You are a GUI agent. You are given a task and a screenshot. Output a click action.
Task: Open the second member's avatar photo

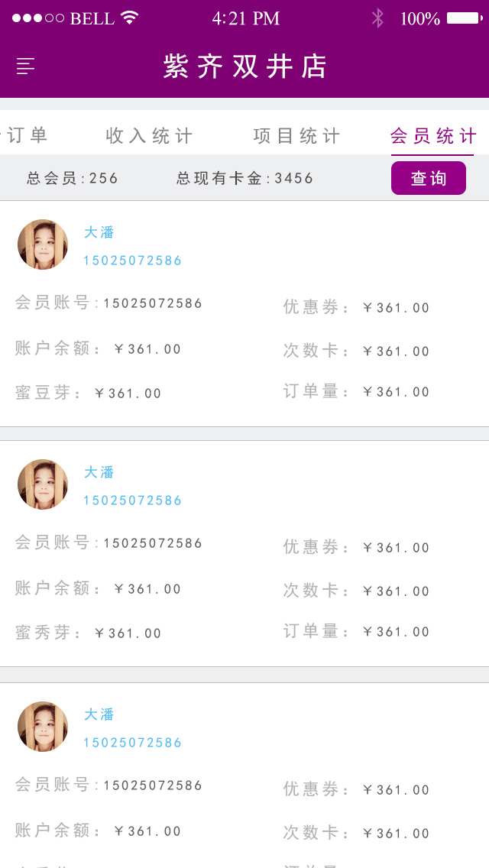click(x=43, y=484)
